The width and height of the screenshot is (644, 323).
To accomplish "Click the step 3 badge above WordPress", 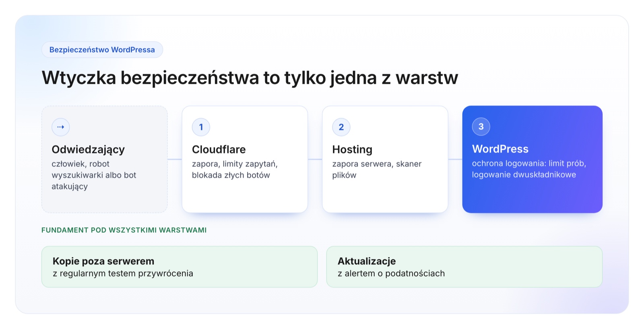I will 481,126.
